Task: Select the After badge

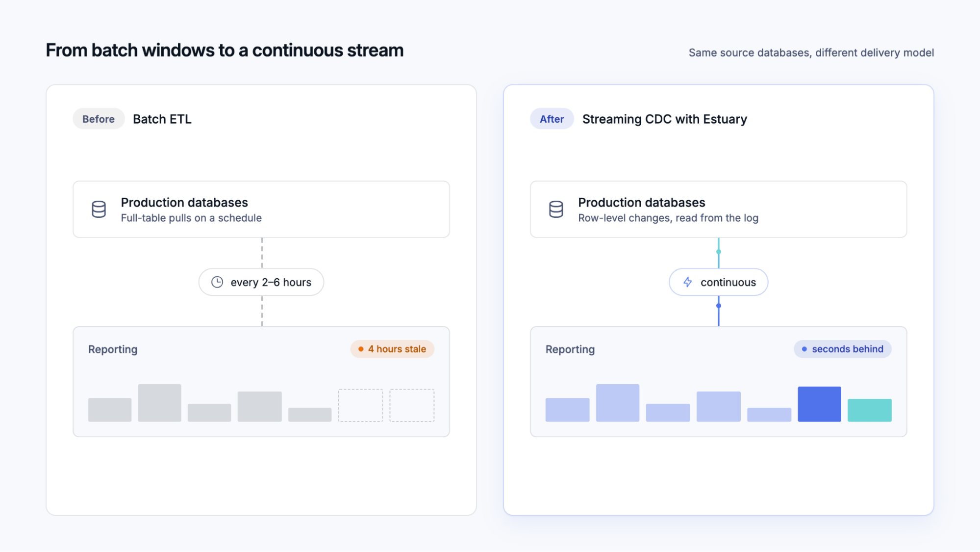Action: [552, 119]
